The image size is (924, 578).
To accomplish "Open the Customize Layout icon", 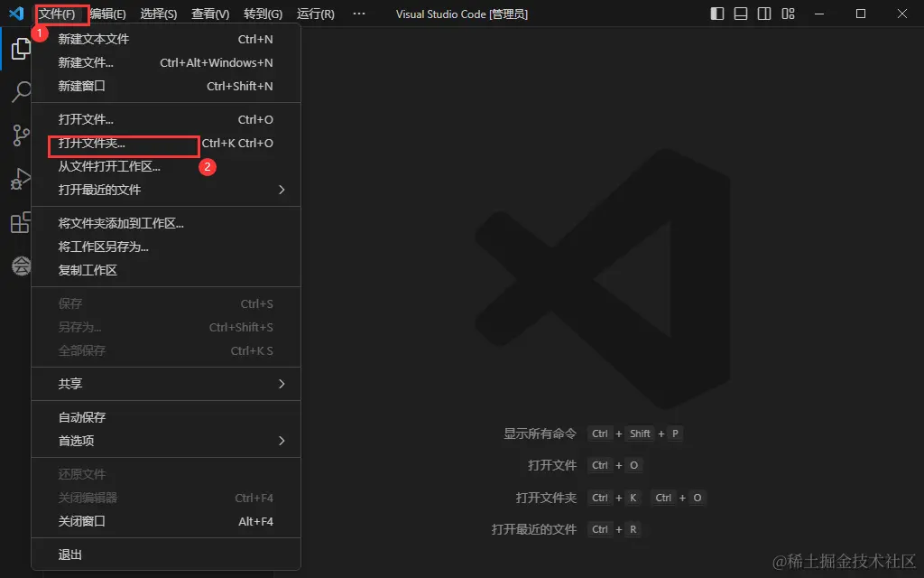I will pos(788,14).
